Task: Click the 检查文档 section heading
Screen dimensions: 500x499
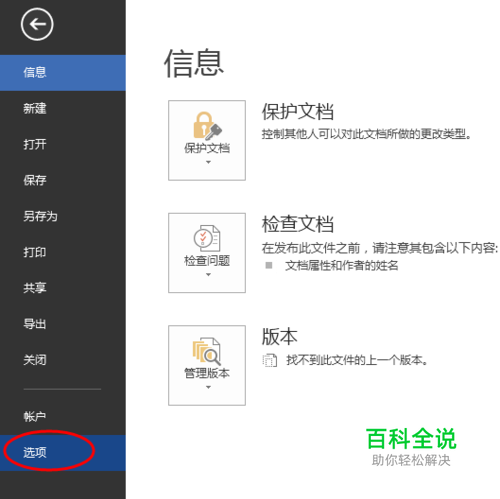Action: (298, 224)
